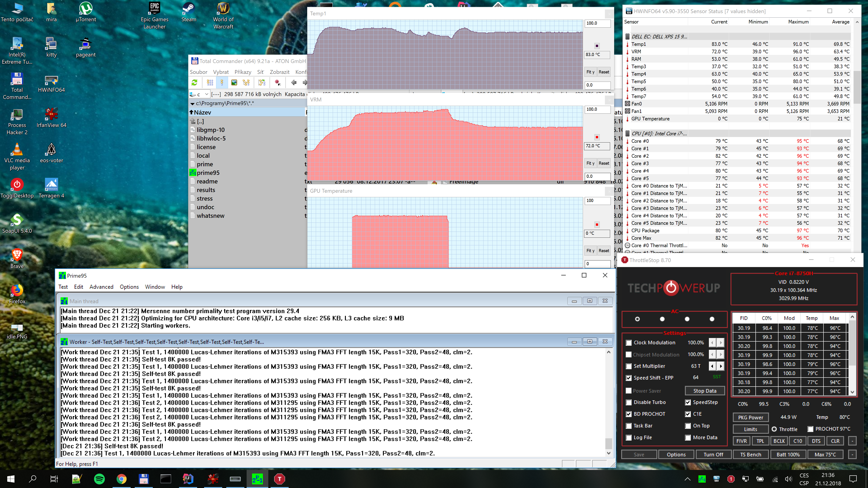This screenshot has width=868, height=488.
Task: Open the drive C dropdown in Total Commander
Action: (207, 94)
